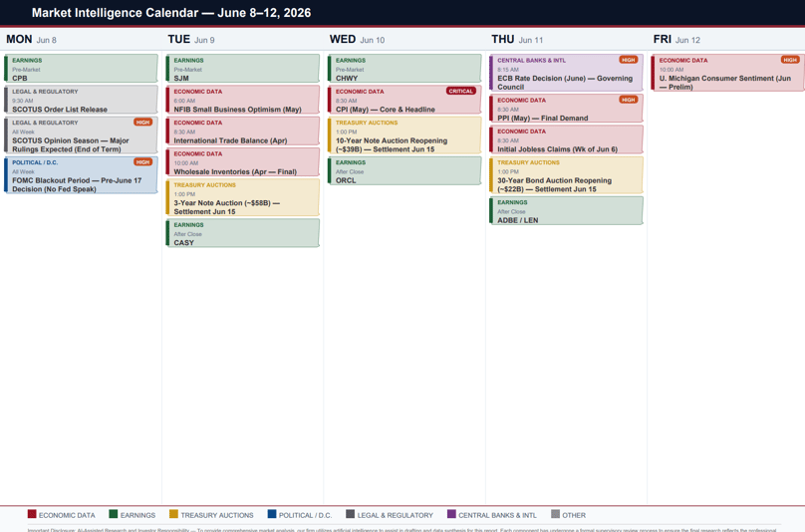805x532 pixels.
Task: Open the CPB pre-market earnings card
Action: (x=81, y=69)
